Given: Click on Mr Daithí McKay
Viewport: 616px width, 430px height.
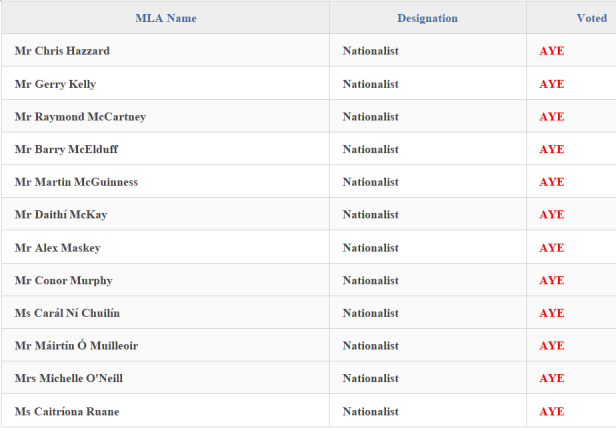Looking at the screenshot, I should pos(61,215).
